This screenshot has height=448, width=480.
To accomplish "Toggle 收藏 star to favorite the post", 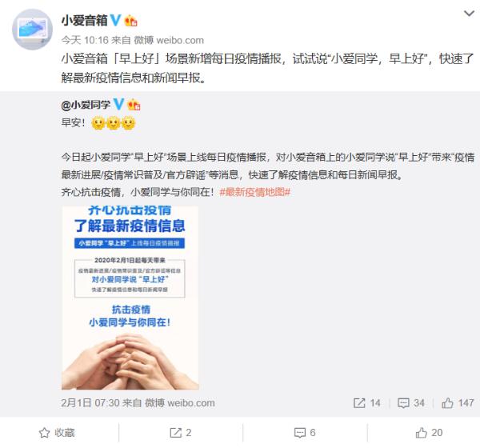I will click(x=57, y=433).
